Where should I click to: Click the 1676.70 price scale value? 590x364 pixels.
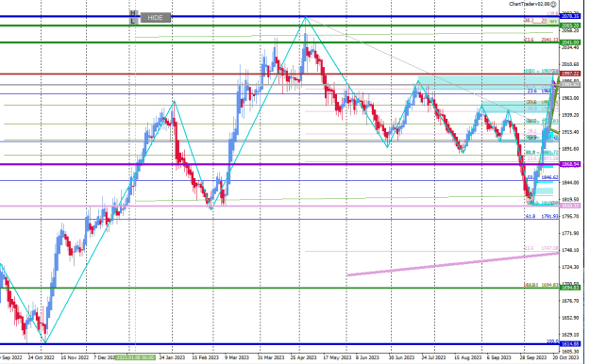(570, 301)
